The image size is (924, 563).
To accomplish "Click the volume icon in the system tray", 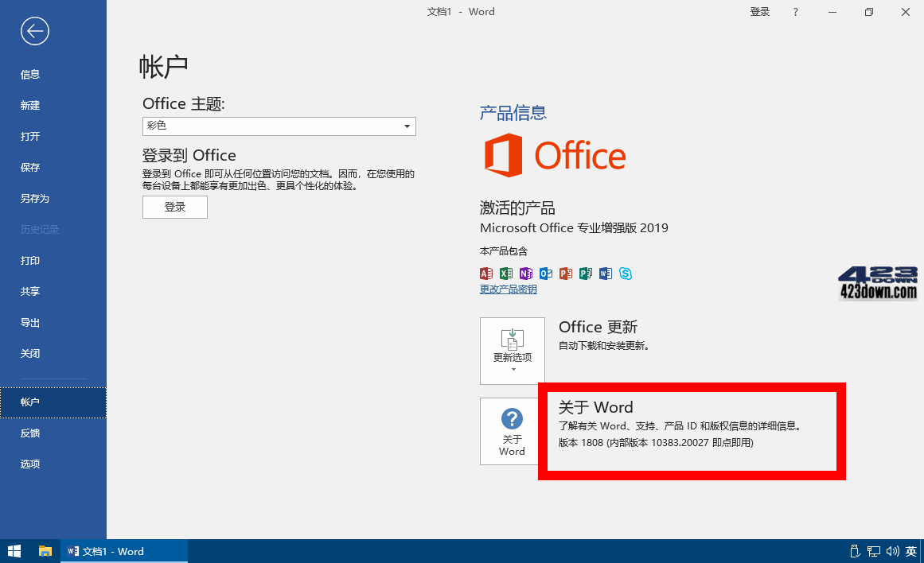I will click(x=895, y=551).
